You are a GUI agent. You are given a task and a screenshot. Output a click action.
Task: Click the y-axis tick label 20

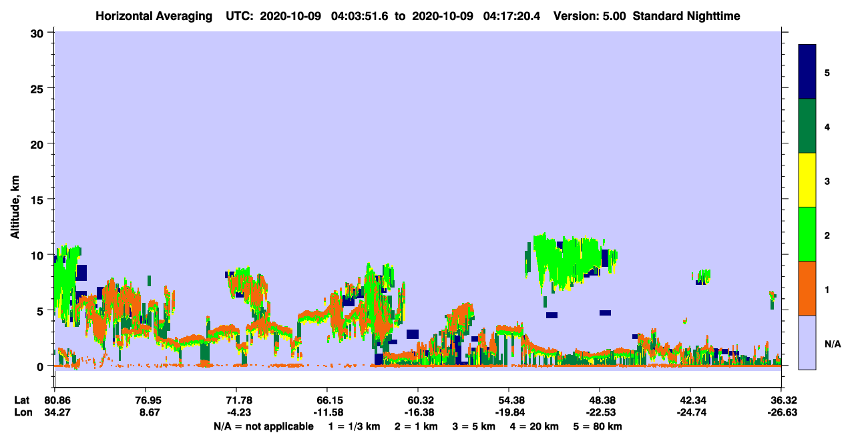tap(39, 143)
